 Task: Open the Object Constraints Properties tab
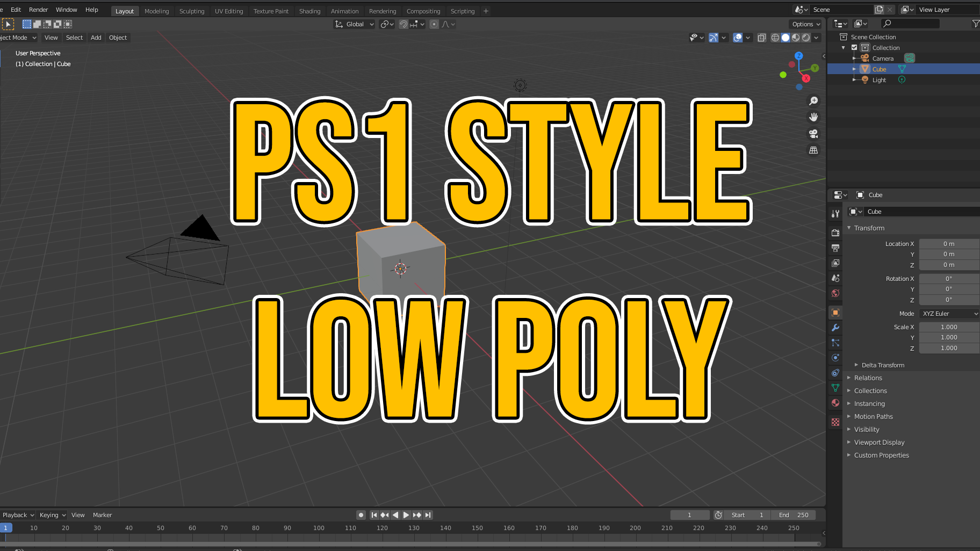[835, 373]
